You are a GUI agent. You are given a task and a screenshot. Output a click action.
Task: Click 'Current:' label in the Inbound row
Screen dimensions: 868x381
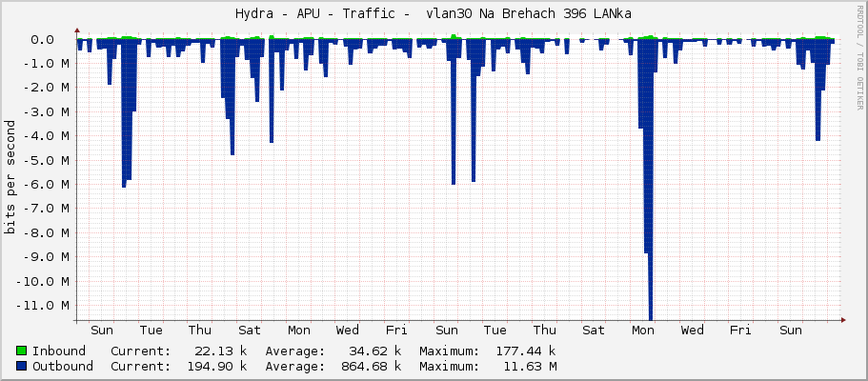[141, 351]
